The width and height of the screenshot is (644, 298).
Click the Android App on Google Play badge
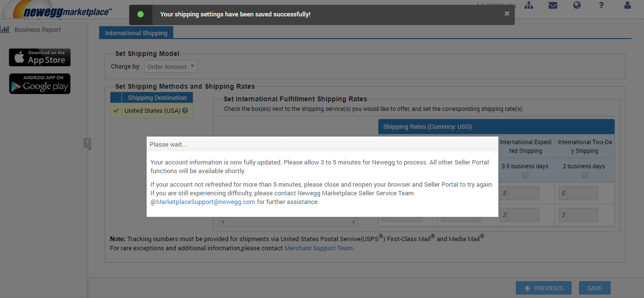(40, 83)
